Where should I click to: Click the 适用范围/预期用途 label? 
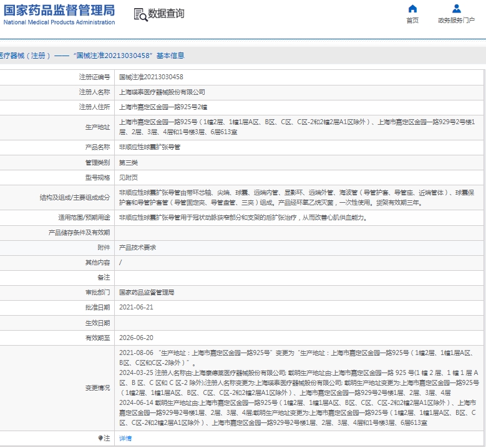[84, 218]
